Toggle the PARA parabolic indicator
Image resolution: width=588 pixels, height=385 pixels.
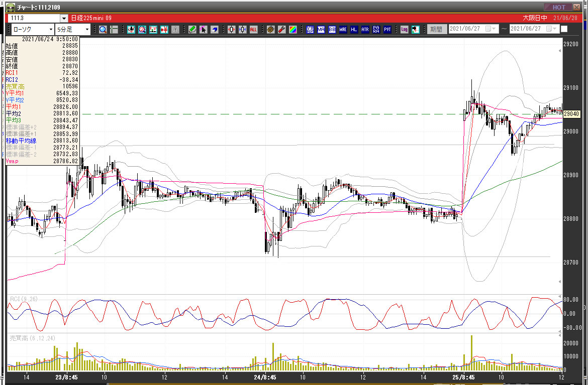pos(376,29)
